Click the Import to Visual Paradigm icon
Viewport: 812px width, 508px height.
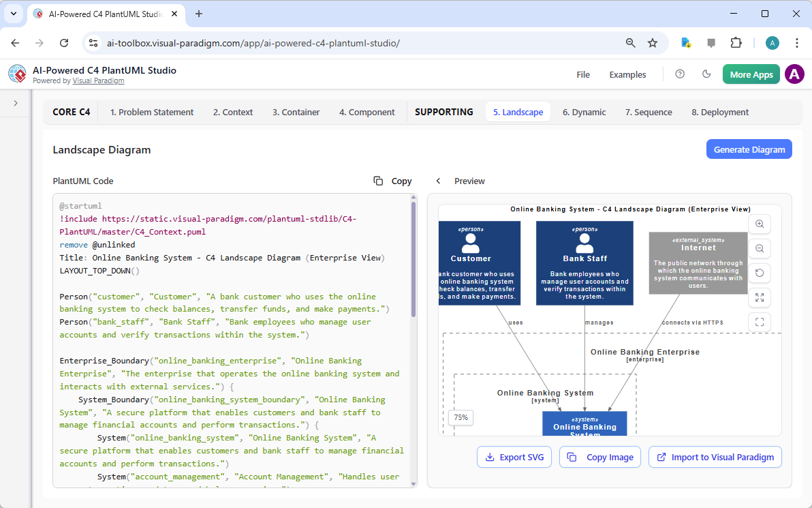(x=661, y=457)
